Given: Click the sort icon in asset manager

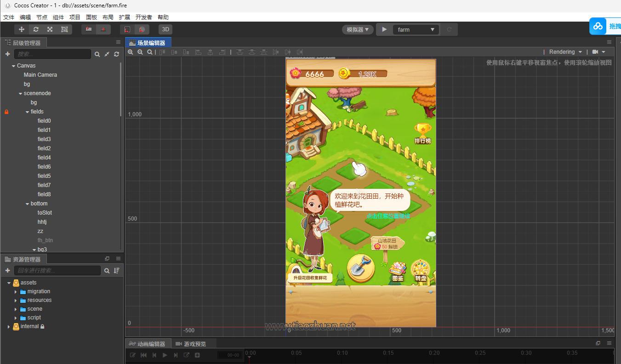Looking at the screenshot, I should coord(117,271).
